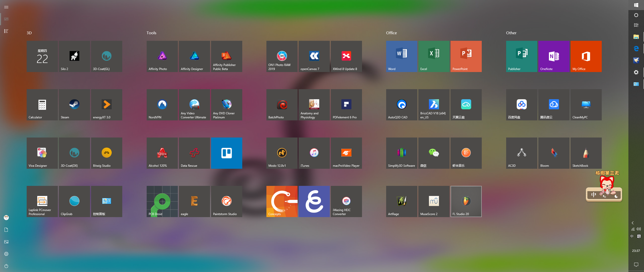The image size is (644, 272).
Task: Click the 3D group header
Action: coord(29,33)
